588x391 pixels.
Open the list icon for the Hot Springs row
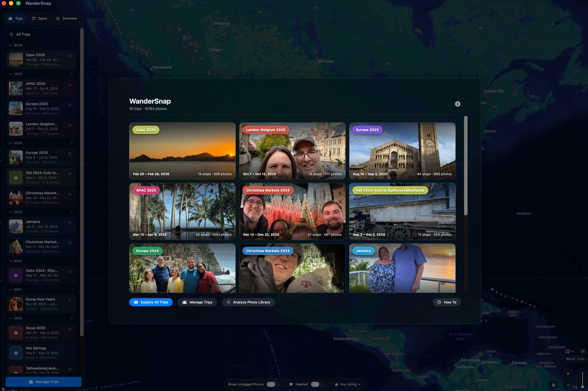(70, 349)
